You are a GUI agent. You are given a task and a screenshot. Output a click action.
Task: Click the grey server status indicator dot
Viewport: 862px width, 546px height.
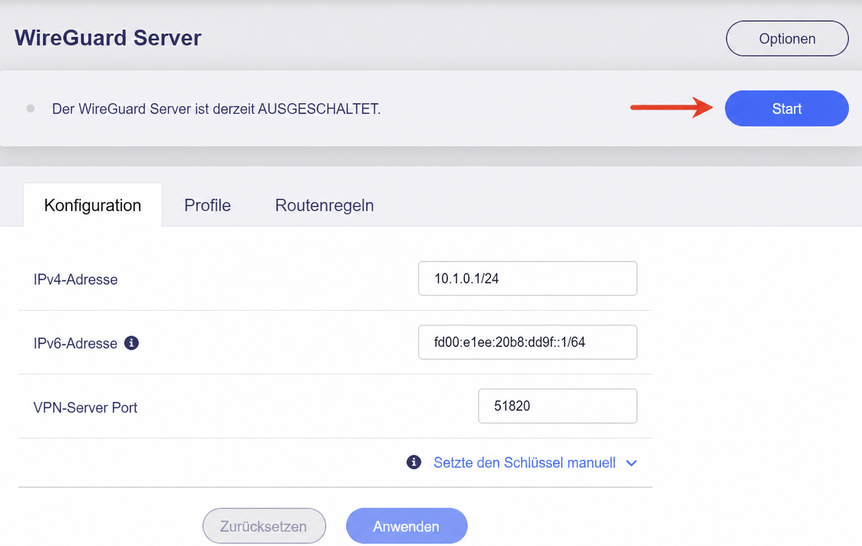pyautogui.click(x=31, y=108)
